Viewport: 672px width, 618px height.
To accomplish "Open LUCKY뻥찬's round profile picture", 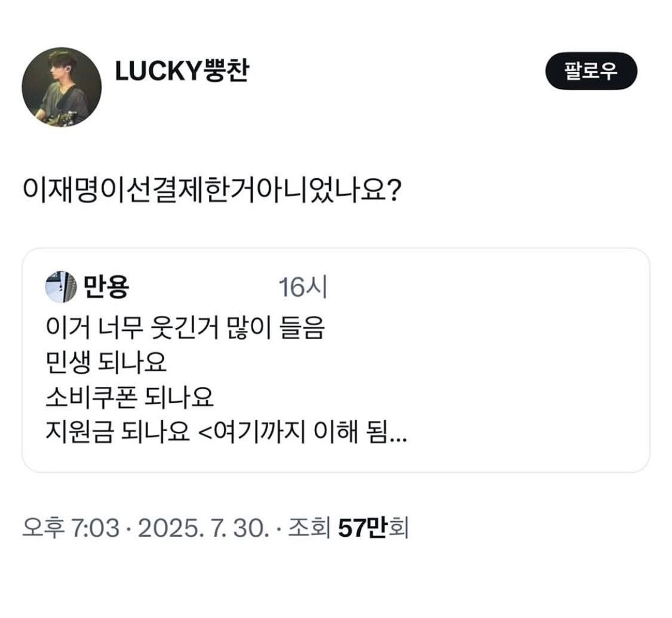I will coord(62,87).
